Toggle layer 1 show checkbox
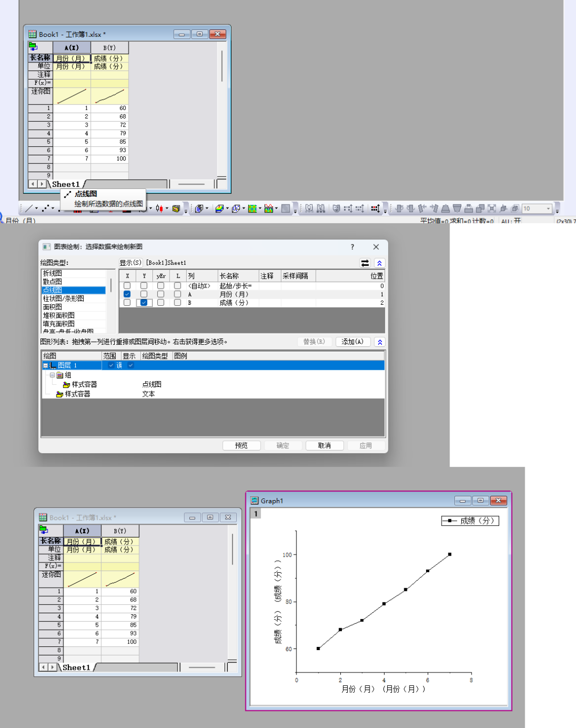Image resolution: width=576 pixels, height=728 pixels. point(131,365)
